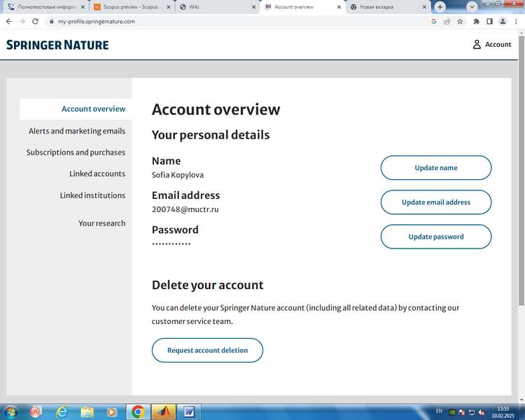Click the browser back arrow
Viewport: 525px width, 420px height.
(x=9, y=21)
